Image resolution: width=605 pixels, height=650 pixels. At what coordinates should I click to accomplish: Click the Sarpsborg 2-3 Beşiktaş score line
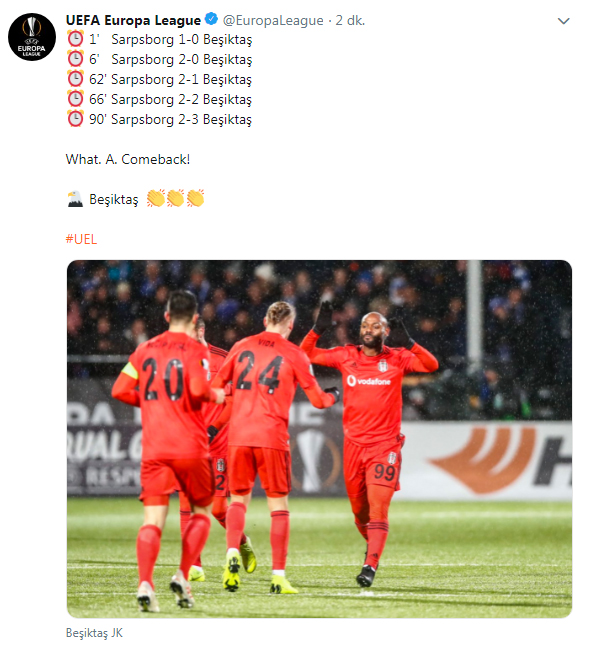(x=182, y=119)
